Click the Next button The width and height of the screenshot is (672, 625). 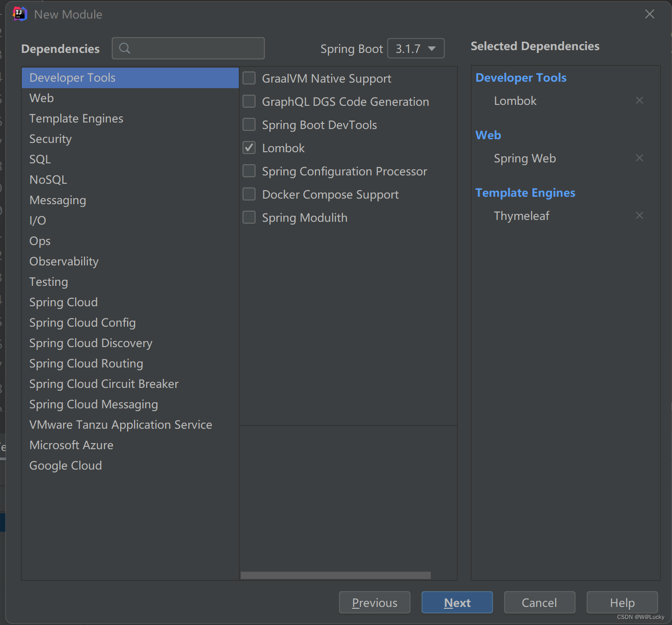[457, 602]
